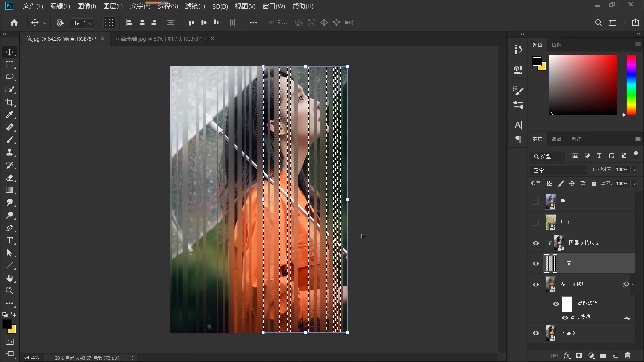Collapse 图层 0 拷贝 smart filters

[633, 284]
